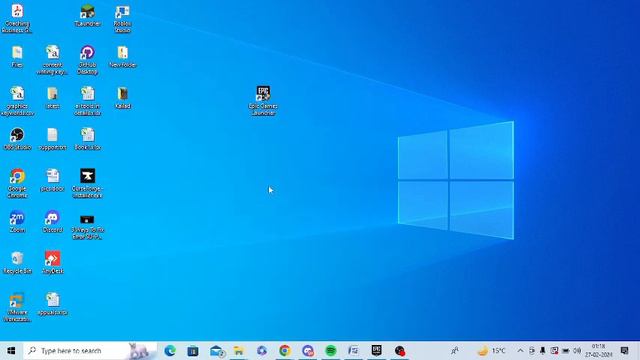
Task: Click the taskbar search box
Action: (90, 351)
